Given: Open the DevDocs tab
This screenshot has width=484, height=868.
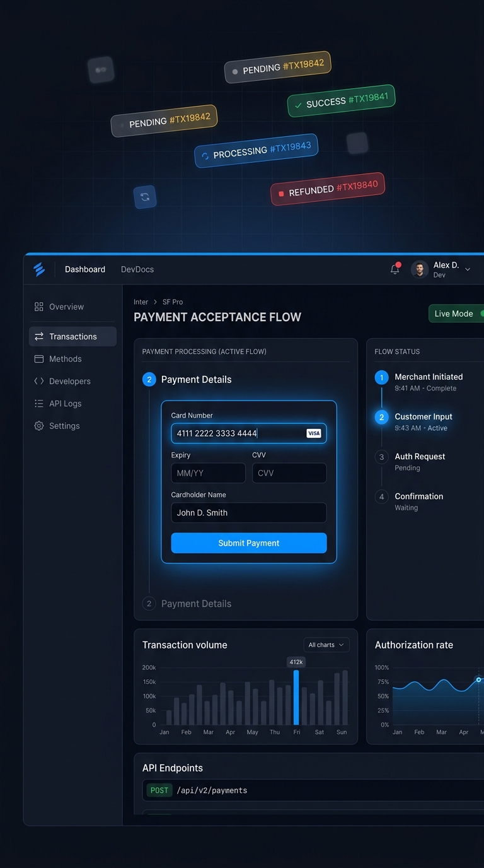Looking at the screenshot, I should coord(137,269).
